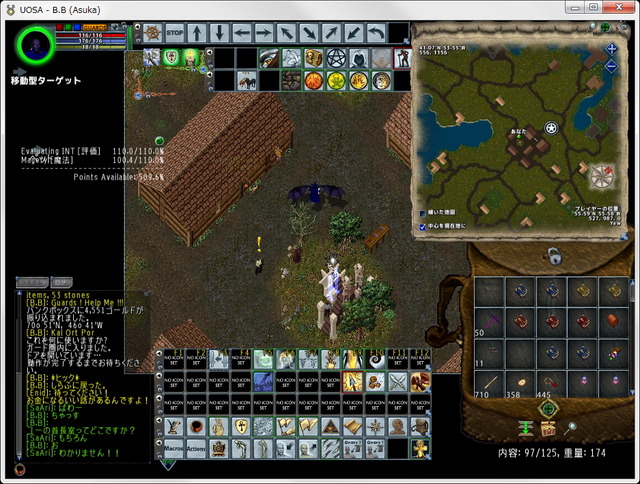Collapse the pentagram hotbar row arrow
Image resolution: width=640 pixels, height=484 pixels.
tap(209, 53)
